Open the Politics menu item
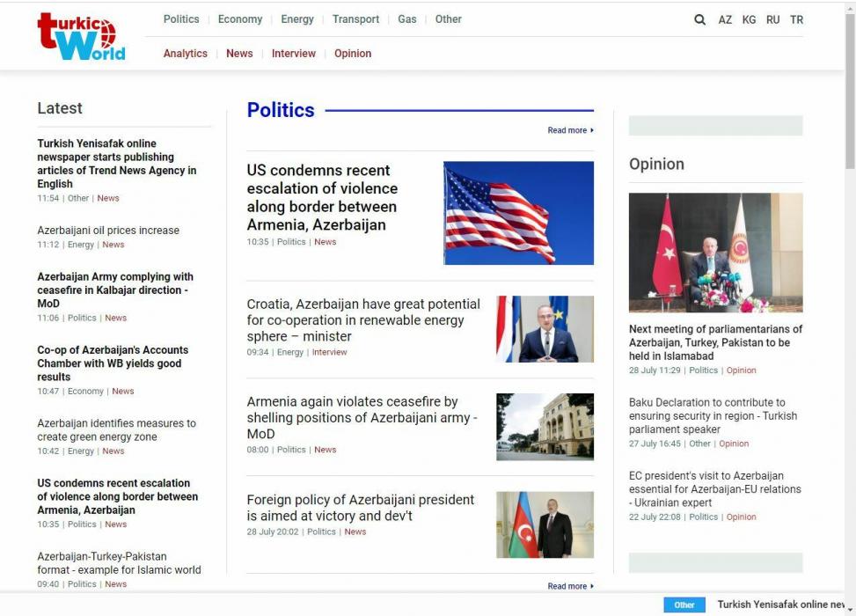The height and width of the screenshot is (616, 856). tap(181, 19)
